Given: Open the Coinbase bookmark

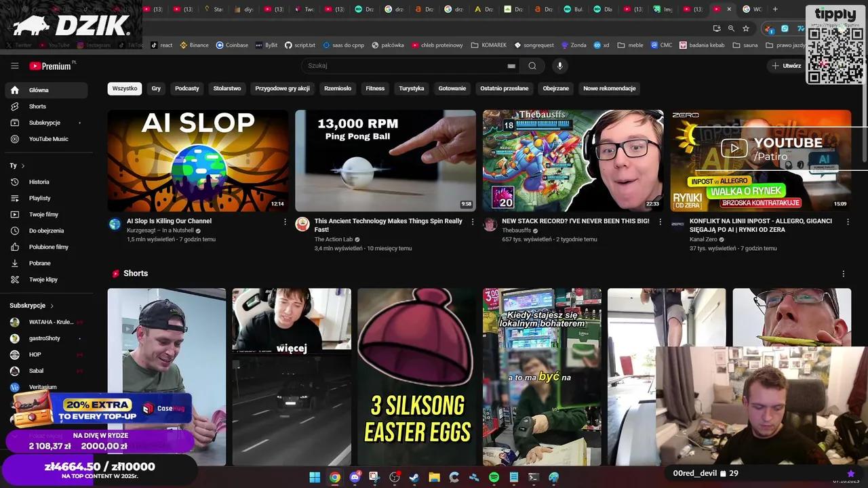Looking at the screenshot, I should pos(232,45).
